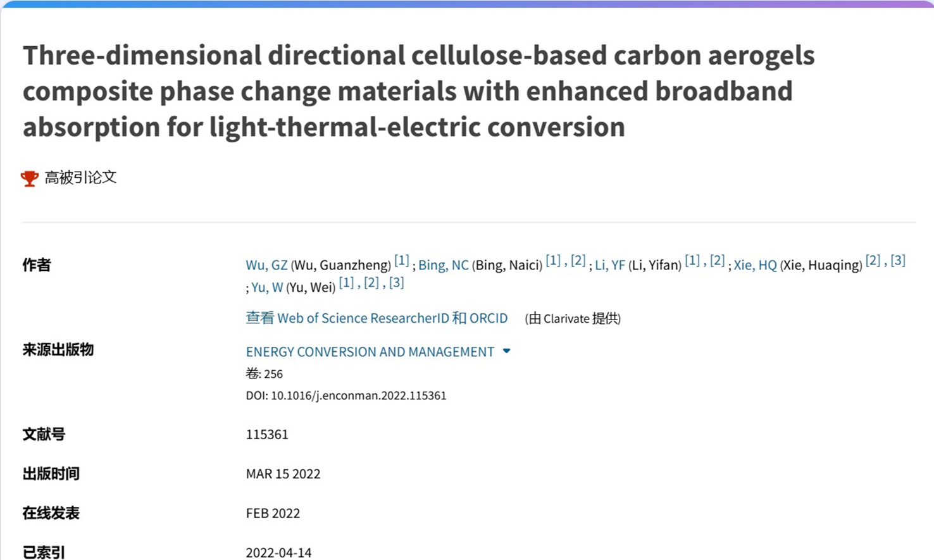This screenshot has height=560, width=934.
Task: Open ENERGY CONVERSION AND MANAGEMENT journal link
Action: [370, 352]
